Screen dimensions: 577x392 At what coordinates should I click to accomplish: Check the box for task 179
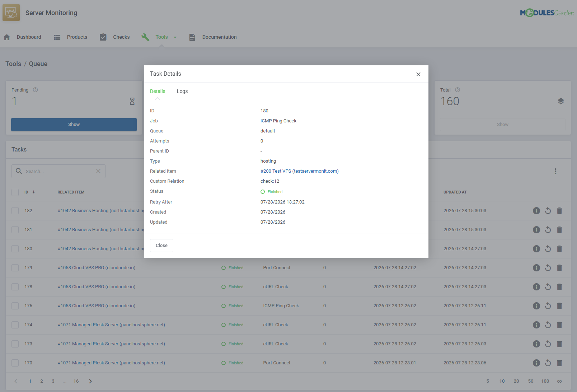[15, 268]
